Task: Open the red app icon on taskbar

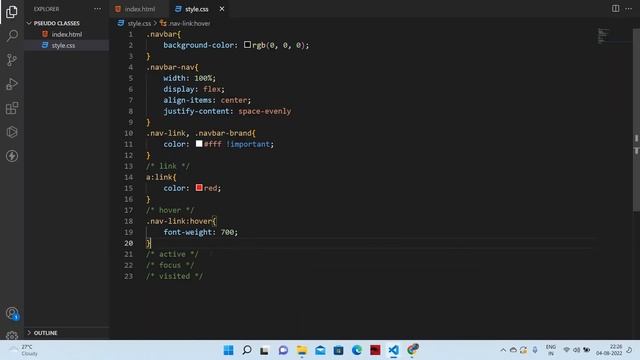Action: point(375,350)
